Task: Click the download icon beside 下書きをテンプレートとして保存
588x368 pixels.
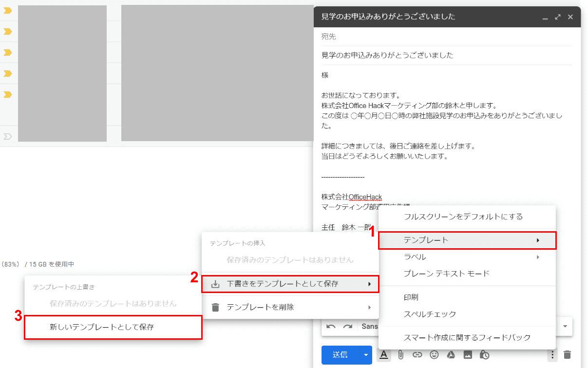Action: point(216,284)
